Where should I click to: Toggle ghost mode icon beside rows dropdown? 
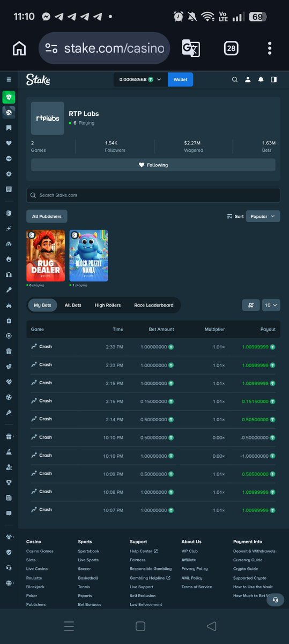point(251,305)
